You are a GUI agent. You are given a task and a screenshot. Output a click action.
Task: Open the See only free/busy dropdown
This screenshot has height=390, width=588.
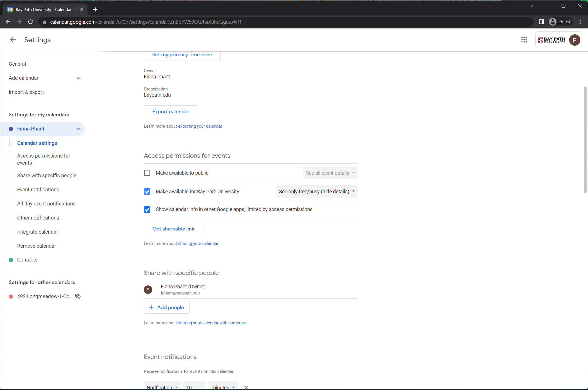point(317,192)
